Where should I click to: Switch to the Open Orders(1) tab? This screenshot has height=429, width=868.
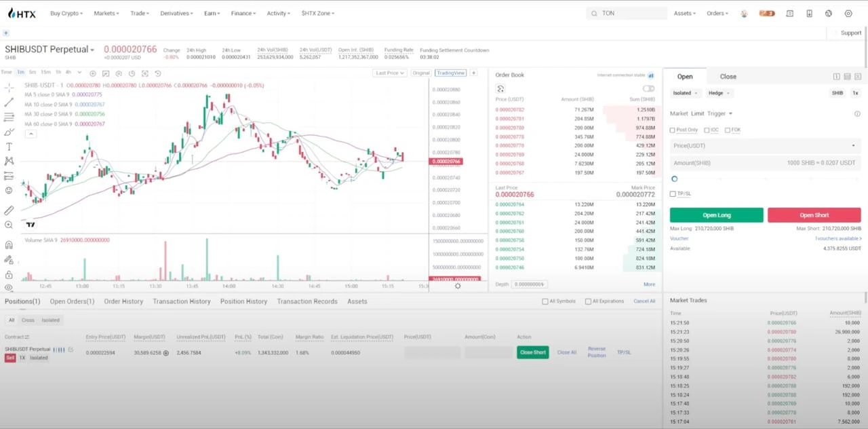coord(72,301)
